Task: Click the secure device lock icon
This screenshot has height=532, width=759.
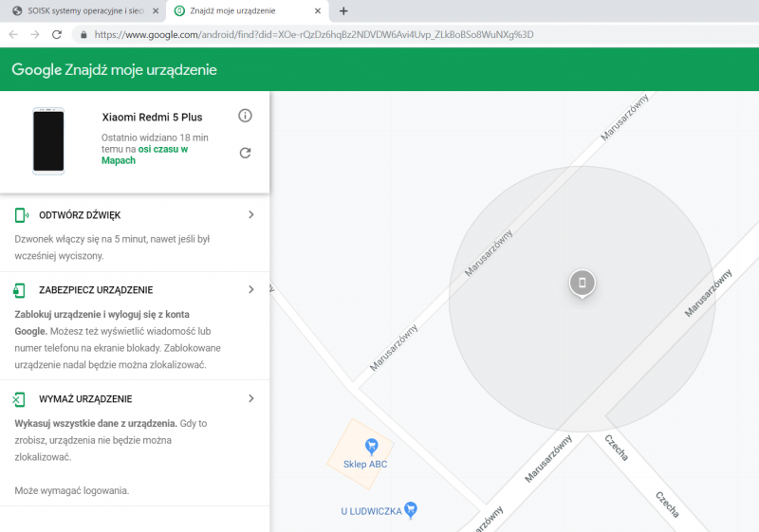Action: [19, 290]
